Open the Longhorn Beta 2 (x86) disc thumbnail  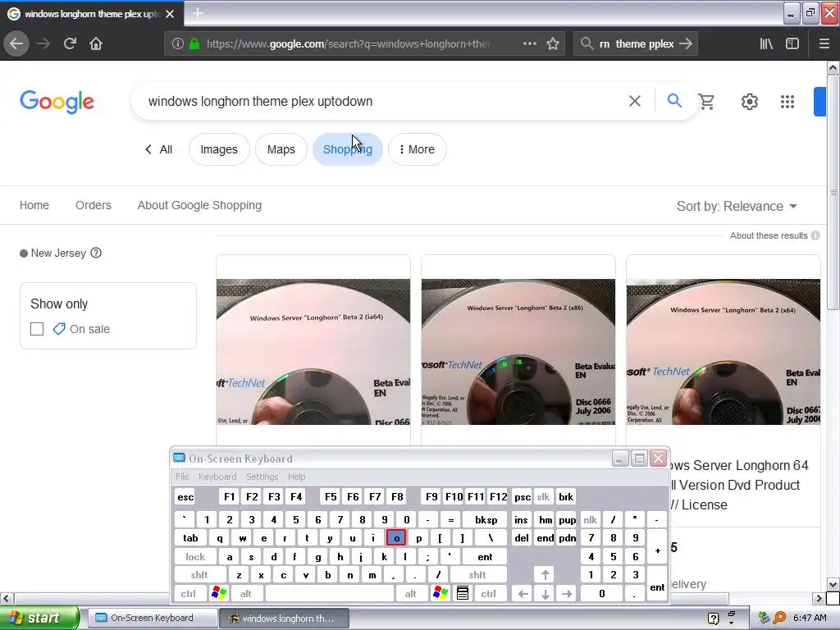(518, 351)
